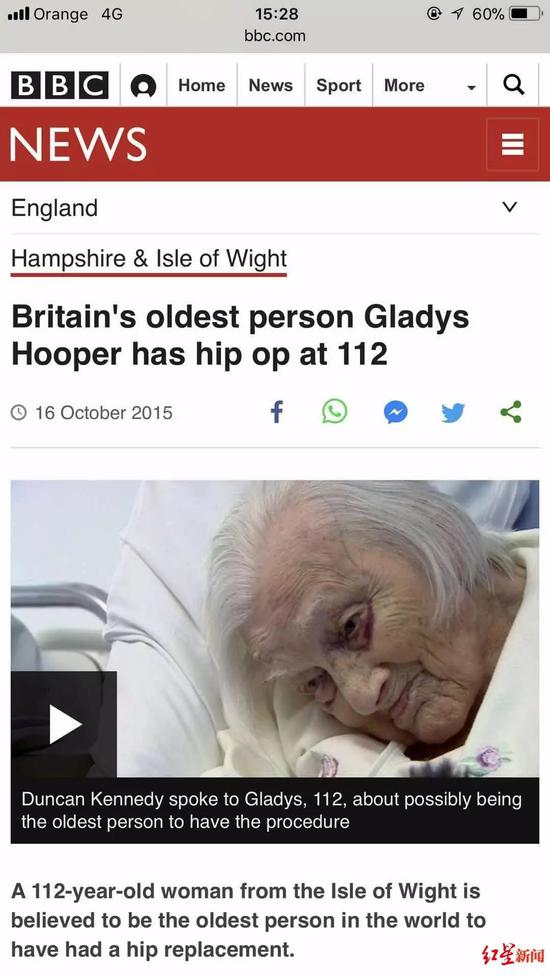The height and width of the screenshot is (977, 550).
Task: Share article on Twitter
Action: point(453,412)
